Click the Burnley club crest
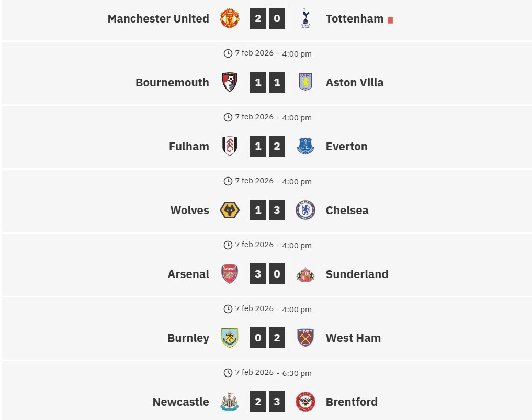This screenshot has width=532, height=420. pyautogui.click(x=229, y=338)
